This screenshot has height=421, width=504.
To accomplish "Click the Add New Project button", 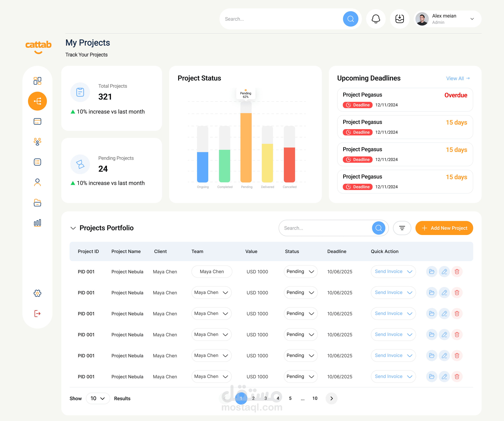I will [x=444, y=228].
